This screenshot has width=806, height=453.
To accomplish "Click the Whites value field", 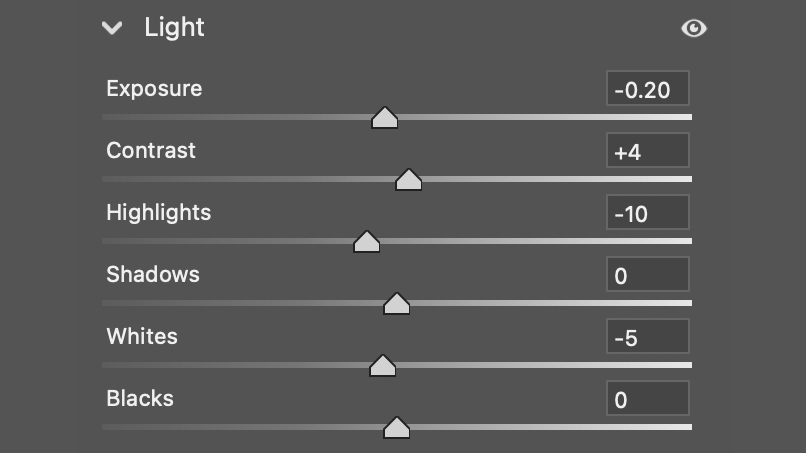I will (x=648, y=336).
